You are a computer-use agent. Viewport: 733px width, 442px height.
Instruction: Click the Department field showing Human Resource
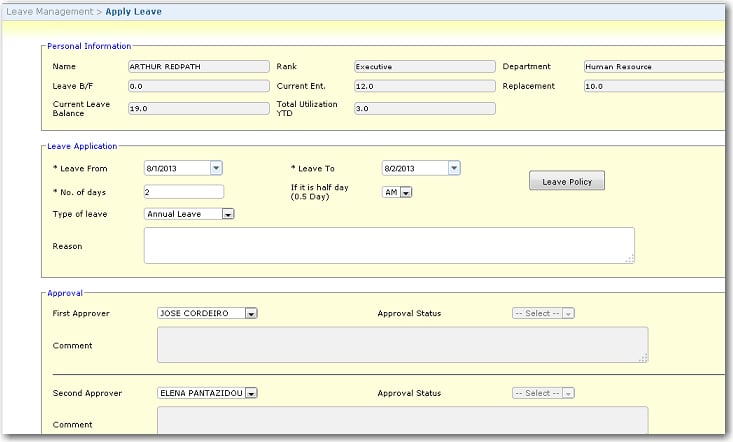pos(653,67)
